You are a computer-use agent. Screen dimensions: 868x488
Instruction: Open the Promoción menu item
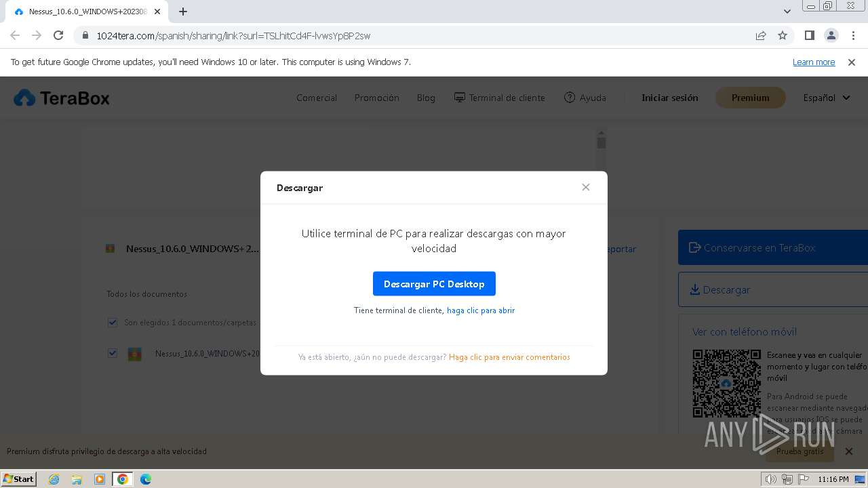tap(376, 98)
